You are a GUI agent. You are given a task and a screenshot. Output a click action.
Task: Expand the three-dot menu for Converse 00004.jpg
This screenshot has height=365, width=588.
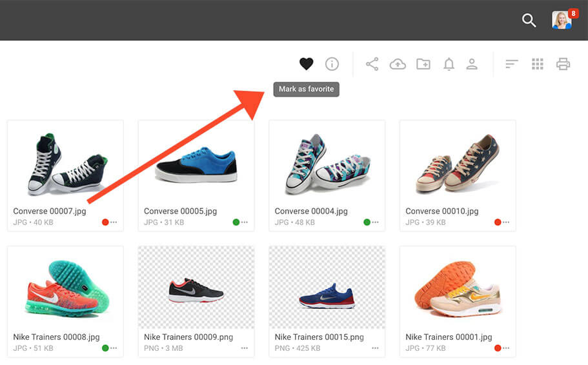point(375,222)
